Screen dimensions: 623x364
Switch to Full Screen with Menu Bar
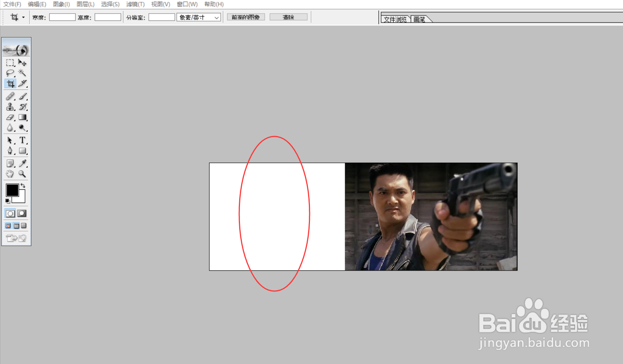[x=16, y=226]
